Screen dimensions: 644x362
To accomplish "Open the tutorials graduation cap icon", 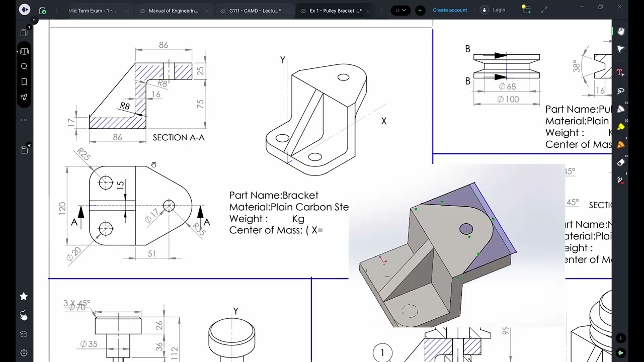I will (24, 334).
